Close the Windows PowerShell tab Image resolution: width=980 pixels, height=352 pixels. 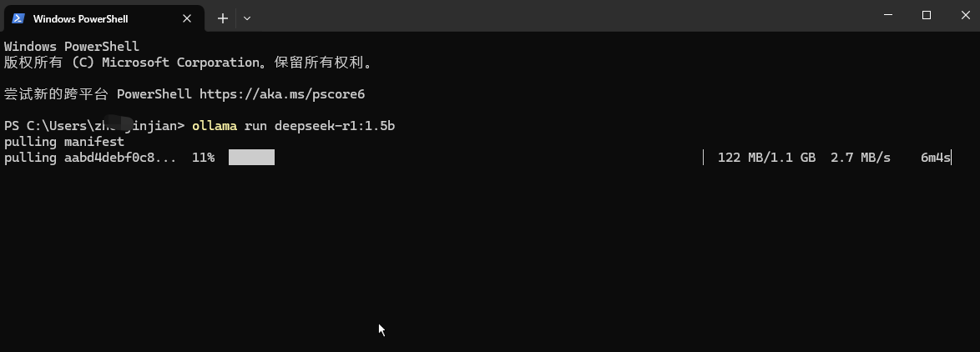(187, 18)
